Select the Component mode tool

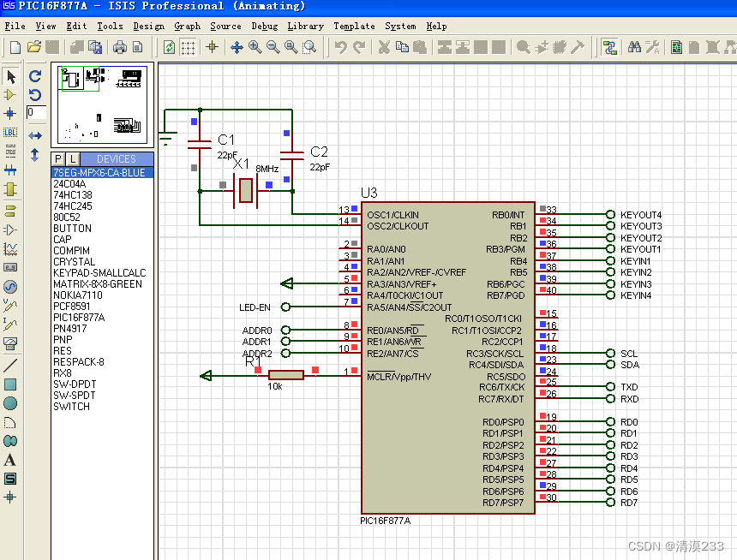pyautogui.click(x=10, y=95)
